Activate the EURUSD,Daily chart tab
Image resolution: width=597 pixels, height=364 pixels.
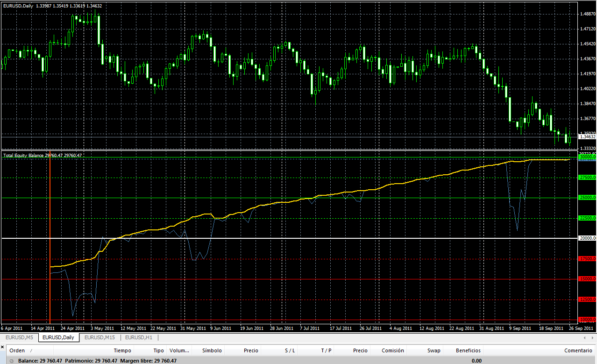58,337
